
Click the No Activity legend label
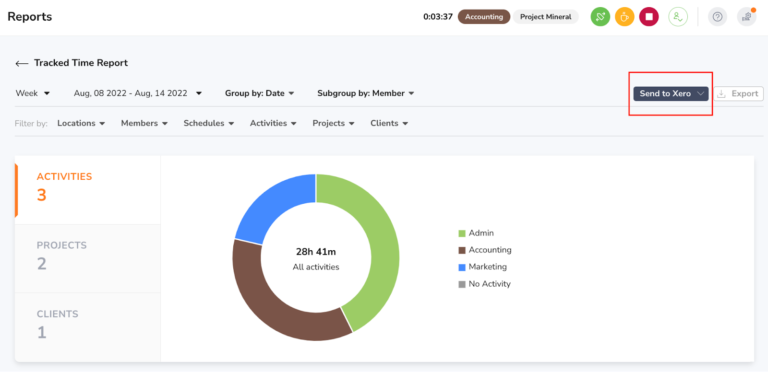[490, 284]
